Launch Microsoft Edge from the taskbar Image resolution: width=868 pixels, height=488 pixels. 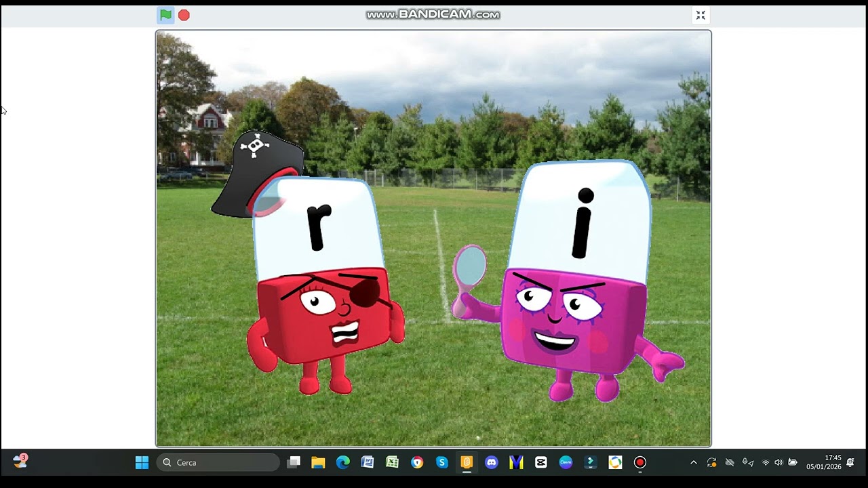click(x=343, y=462)
